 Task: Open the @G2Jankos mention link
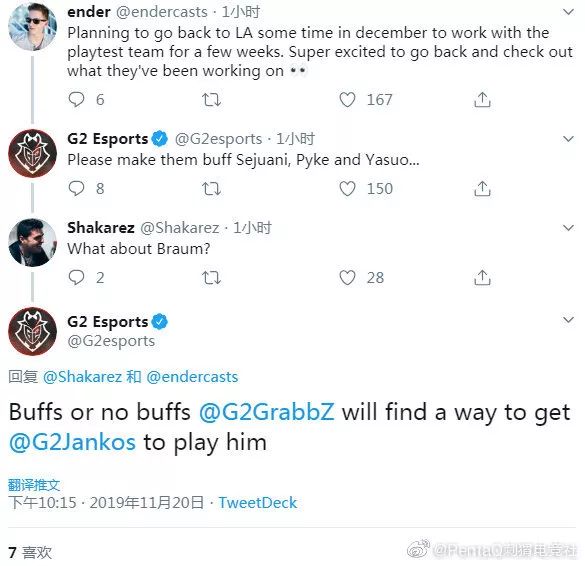click(x=72, y=442)
